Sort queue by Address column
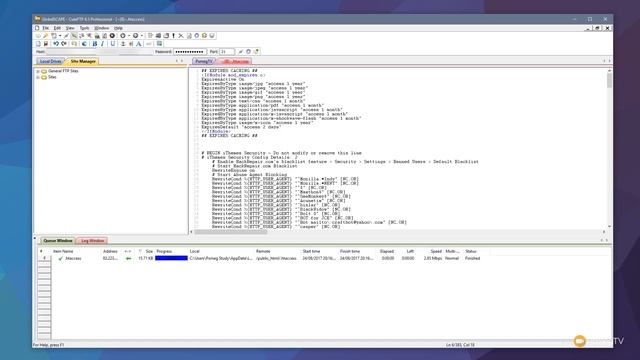Screen dimensions: 640x360 pos(110,251)
